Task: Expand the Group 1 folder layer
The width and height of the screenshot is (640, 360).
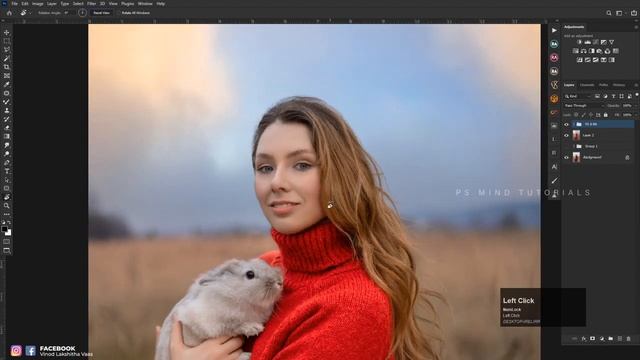Action: [x=573, y=146]
